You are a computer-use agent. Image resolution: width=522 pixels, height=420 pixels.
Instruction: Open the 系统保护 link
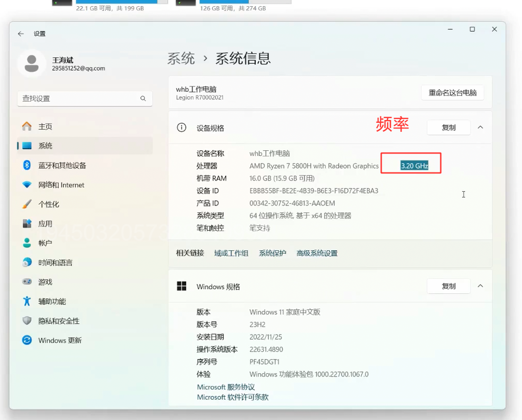click(272, 253)
